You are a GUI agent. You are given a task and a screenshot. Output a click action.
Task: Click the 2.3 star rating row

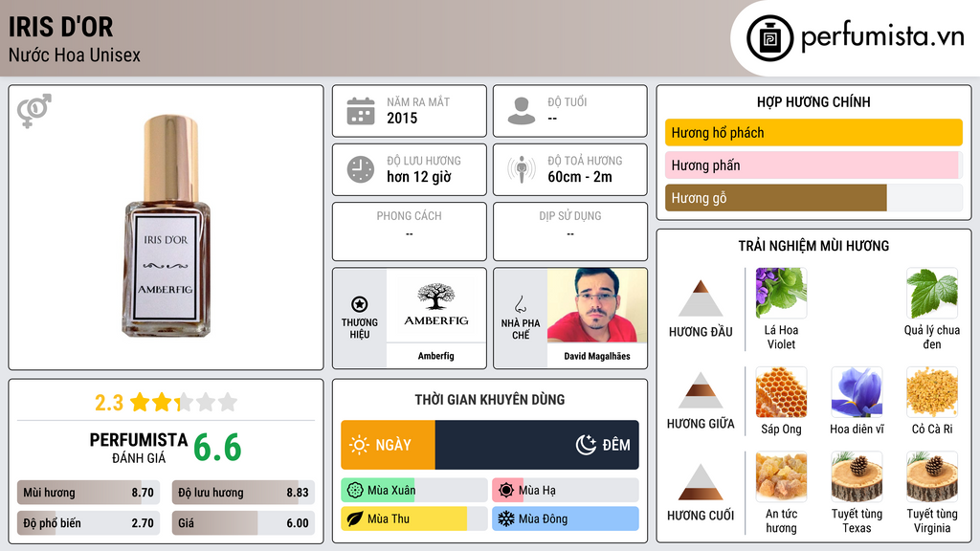(166, 403)
